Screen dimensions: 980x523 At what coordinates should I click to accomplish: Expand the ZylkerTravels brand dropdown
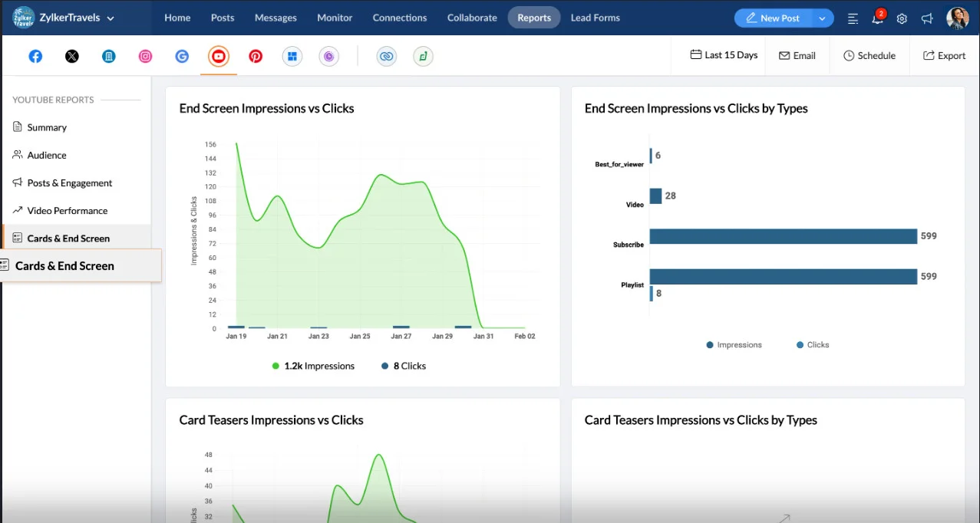(111, 18)
